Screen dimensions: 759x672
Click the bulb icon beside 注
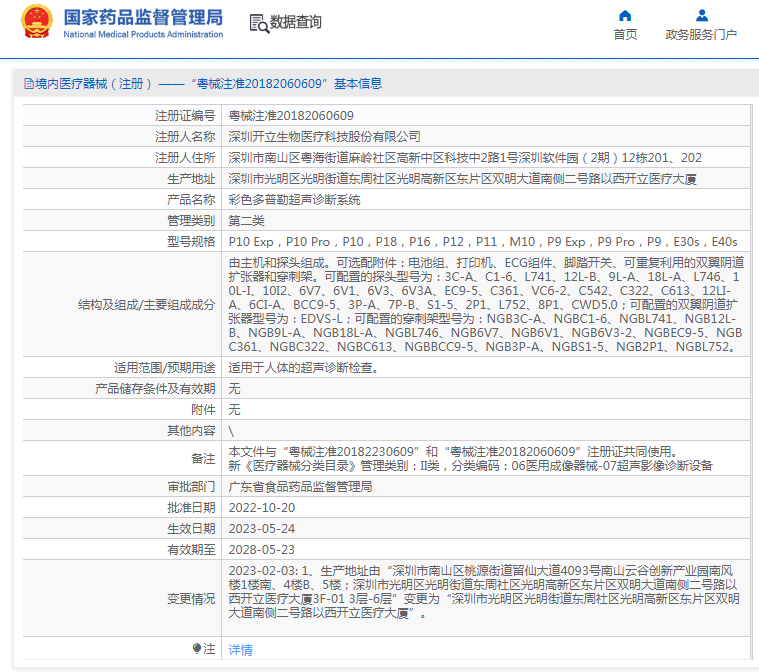[197, 648]
